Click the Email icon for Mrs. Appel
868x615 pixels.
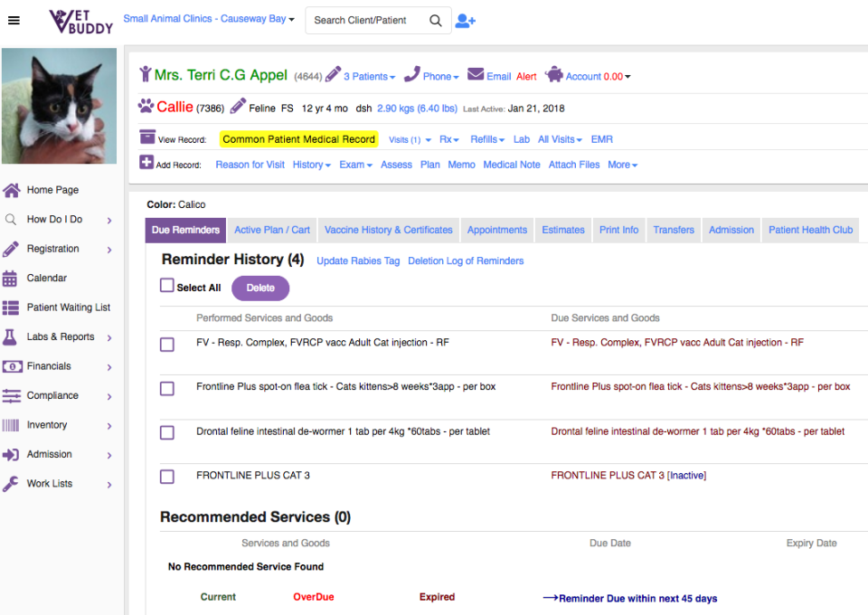474,76
